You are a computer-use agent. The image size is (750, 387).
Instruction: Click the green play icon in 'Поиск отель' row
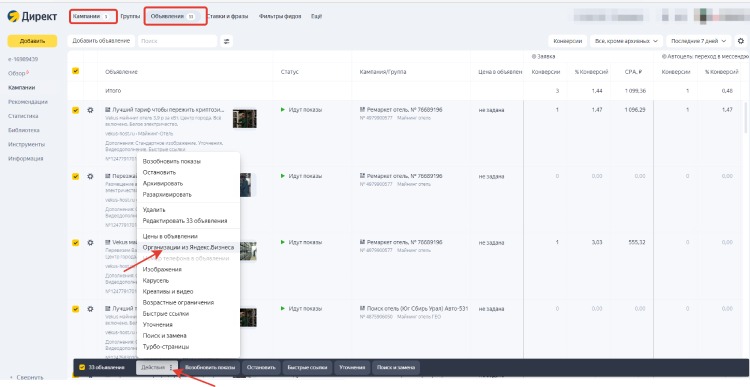click(x=283, y=309)
